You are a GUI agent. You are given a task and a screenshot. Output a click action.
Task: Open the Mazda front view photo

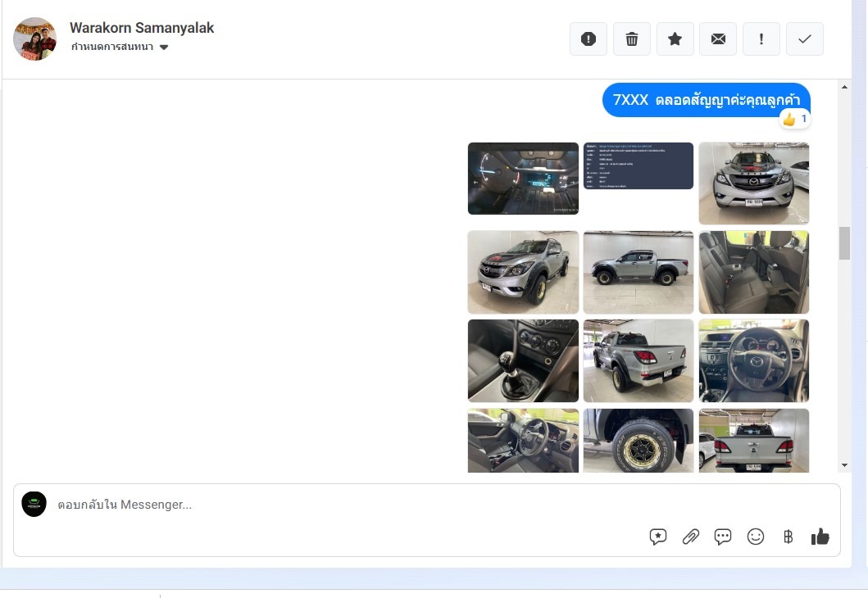(753, 183)
